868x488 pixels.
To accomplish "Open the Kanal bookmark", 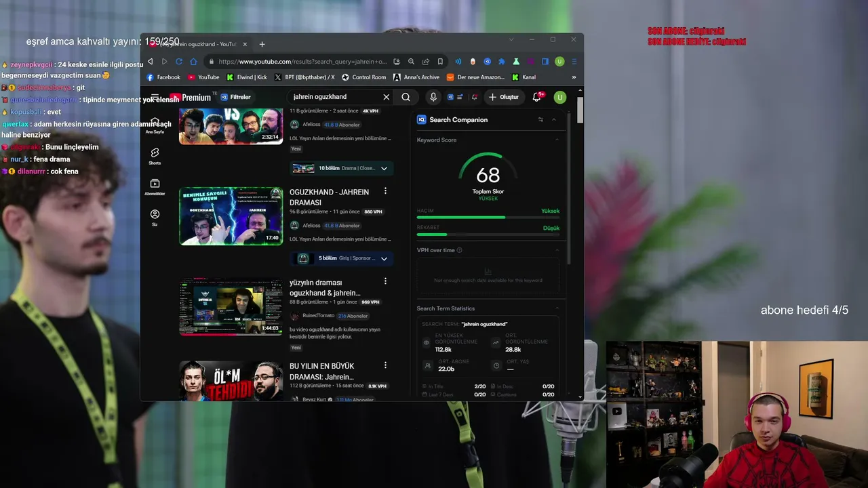I will click(x=524, y=77).
